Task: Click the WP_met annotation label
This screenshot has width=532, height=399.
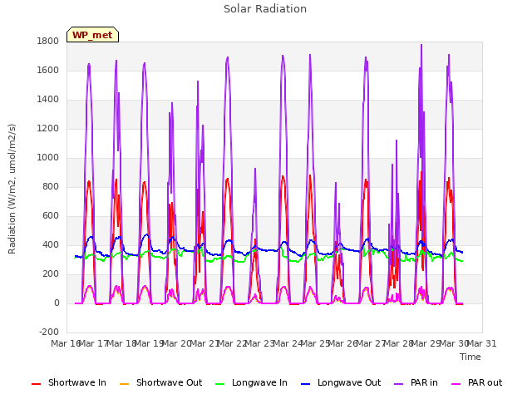Action: tap(92, 35)
